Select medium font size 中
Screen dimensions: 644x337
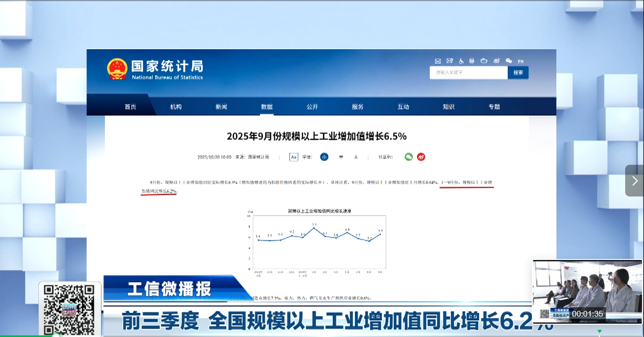pos(341,157)
